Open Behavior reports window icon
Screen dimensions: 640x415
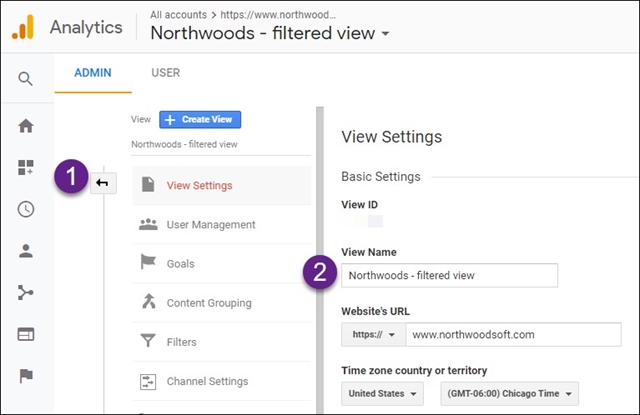pos(26,334)
